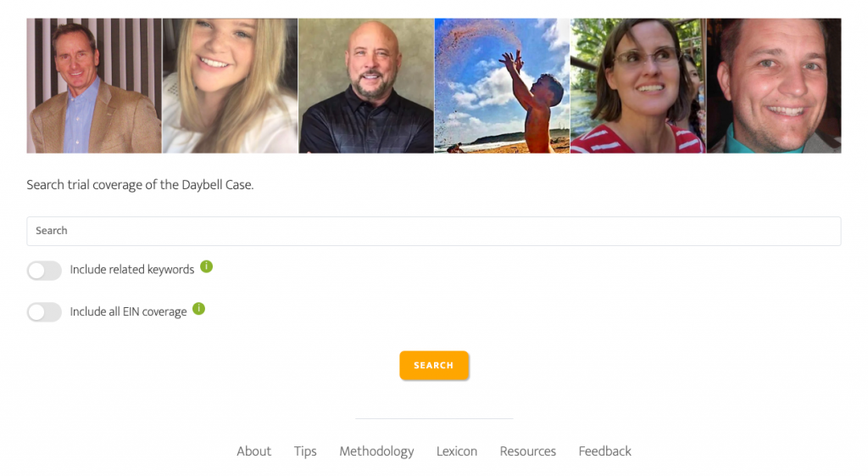Click the info icon beside related keywords
Viewport: 868px width, 476px height.
point(207,266)
